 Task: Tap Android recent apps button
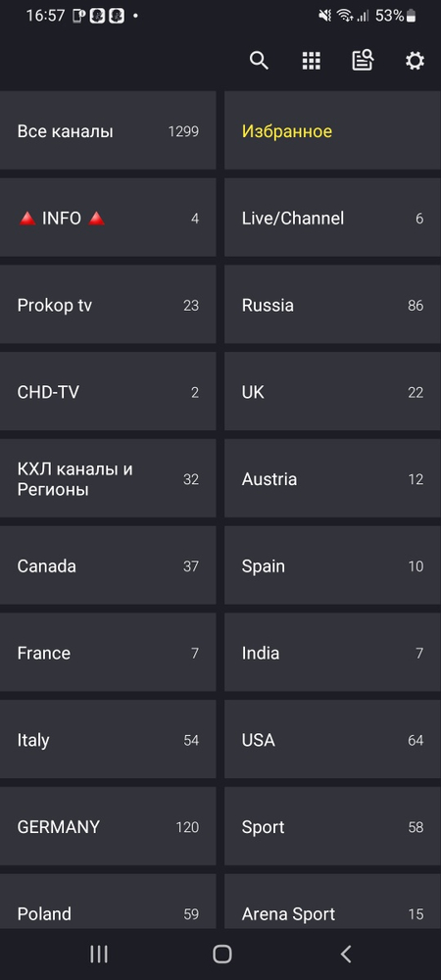coord(99,954)
